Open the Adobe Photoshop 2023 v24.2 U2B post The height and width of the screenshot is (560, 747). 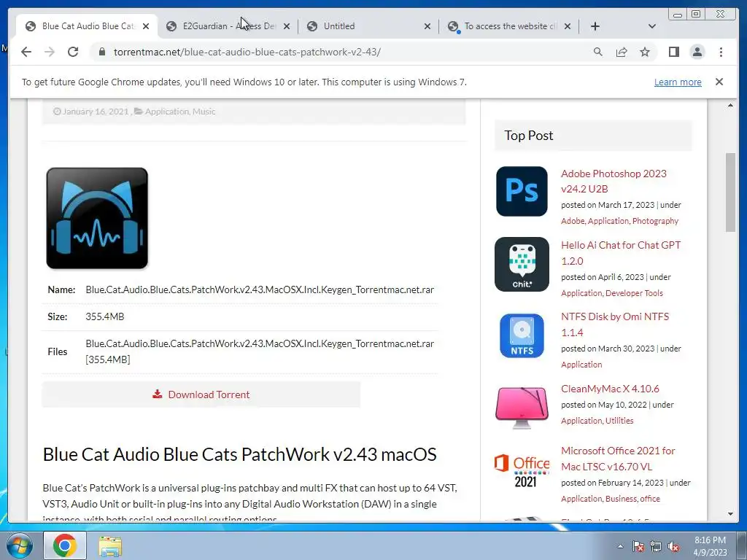[x=614, y=181]
